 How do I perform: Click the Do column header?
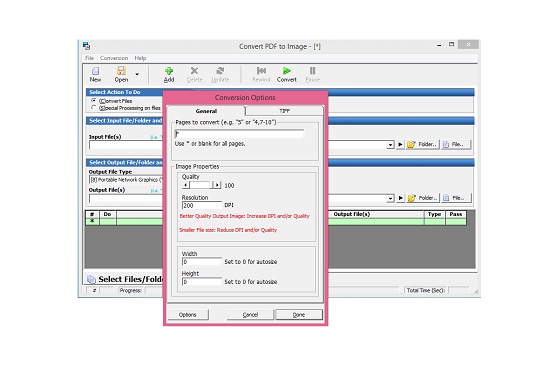click(x=107, y=214)
